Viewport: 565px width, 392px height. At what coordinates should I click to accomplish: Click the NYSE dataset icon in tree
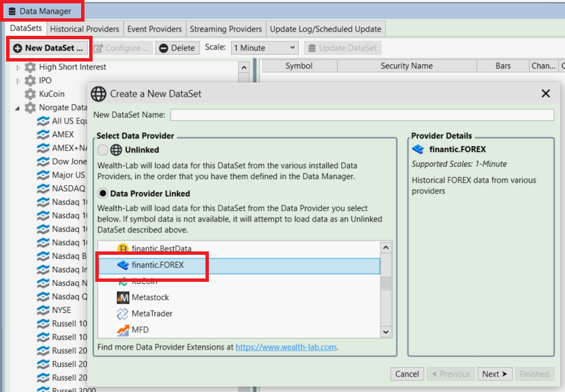point(43,310)
